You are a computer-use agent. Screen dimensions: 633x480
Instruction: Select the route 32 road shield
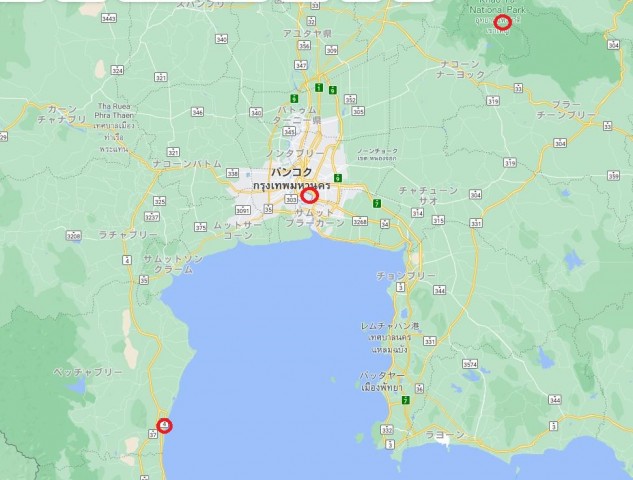[311, 21]
